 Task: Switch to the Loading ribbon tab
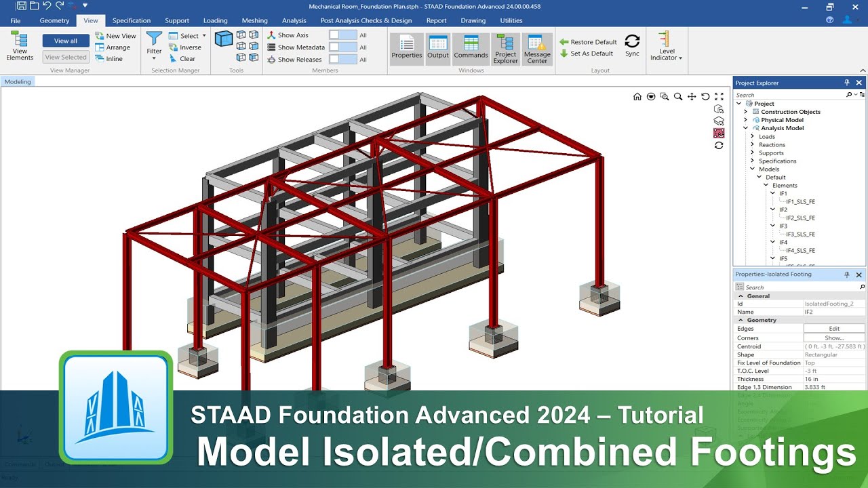(x=216, y=20)
